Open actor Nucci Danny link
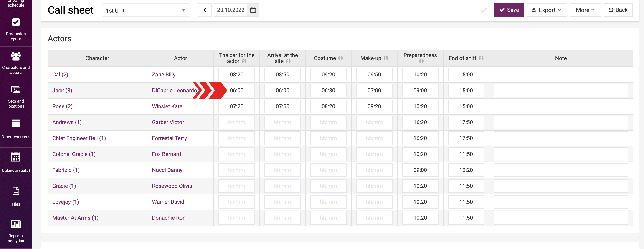This screenshot has height=249, width=644. click(167, 170)
